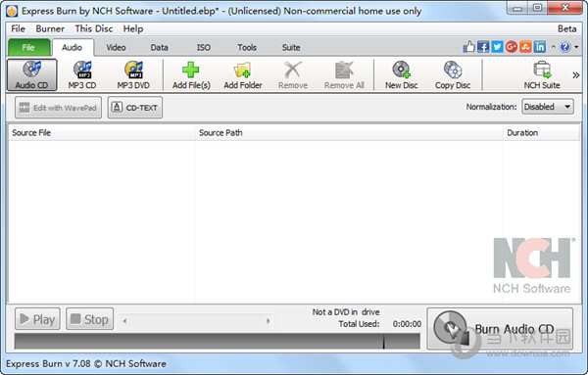Share on Google Plus icon
588x375 pixels.
(x=512, y=47)
